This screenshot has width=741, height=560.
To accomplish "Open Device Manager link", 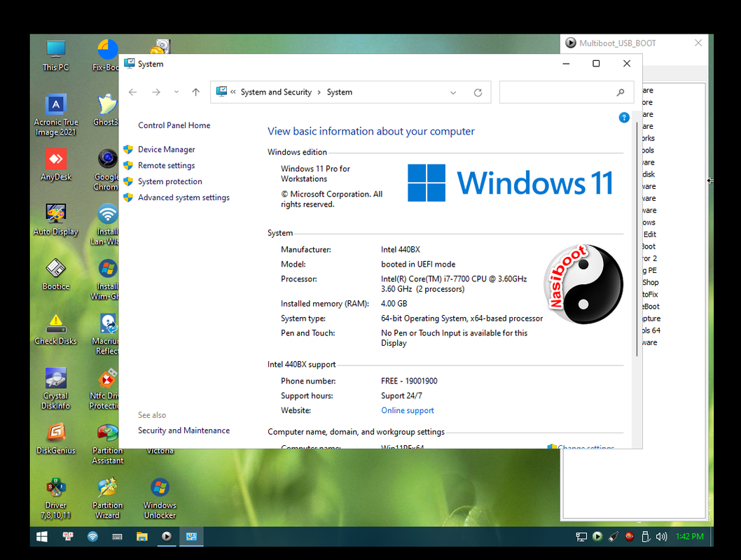I will tap(167, 149).
